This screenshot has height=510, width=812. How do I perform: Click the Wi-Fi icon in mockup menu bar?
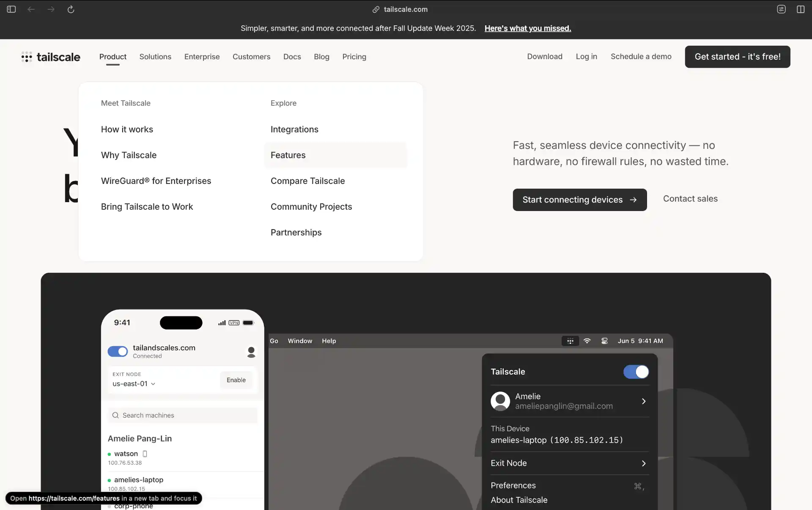click(x=587, y=341)
